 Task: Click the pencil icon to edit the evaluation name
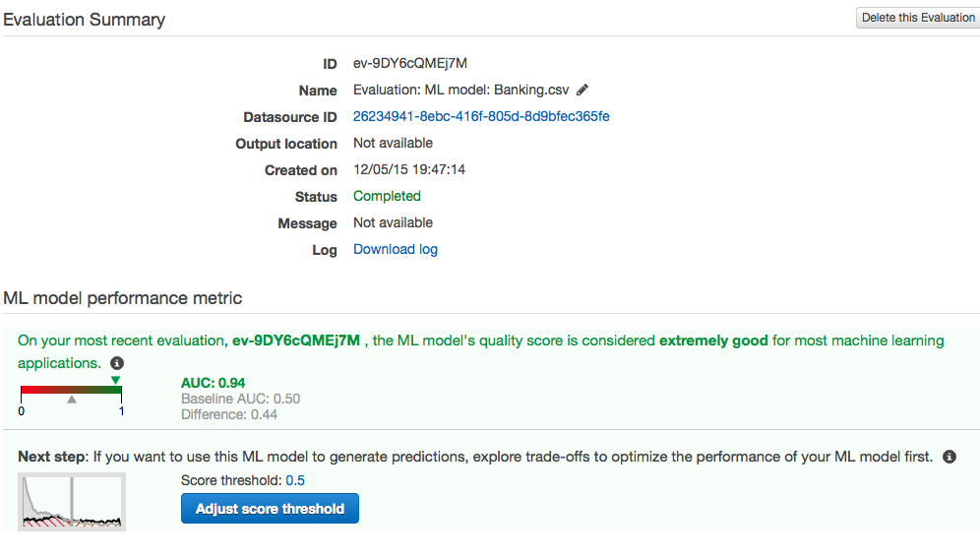point(582,90)
